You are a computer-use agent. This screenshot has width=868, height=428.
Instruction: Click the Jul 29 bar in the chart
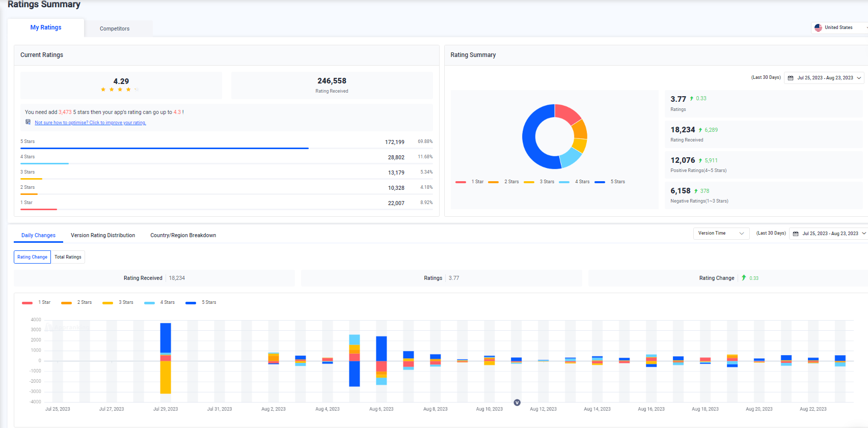tap(166, 358)
